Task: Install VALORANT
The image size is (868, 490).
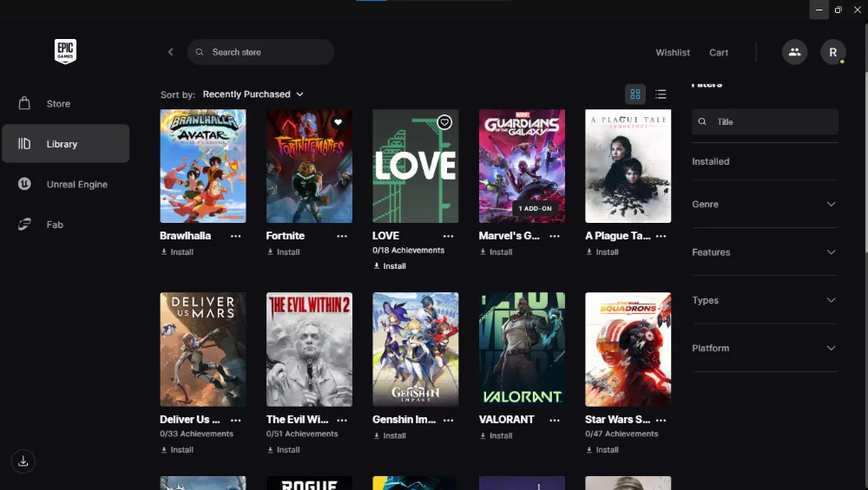Action: point(496,436)
